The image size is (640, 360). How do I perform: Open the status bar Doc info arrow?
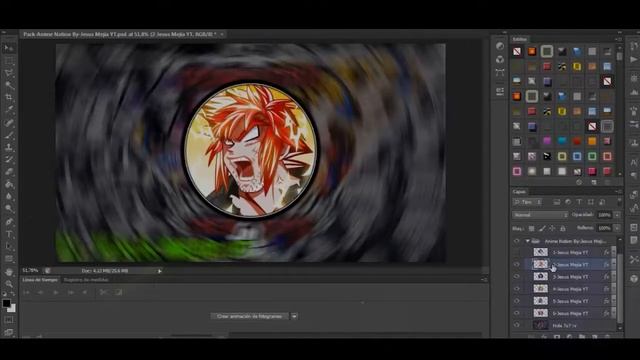tap(160, 271)
